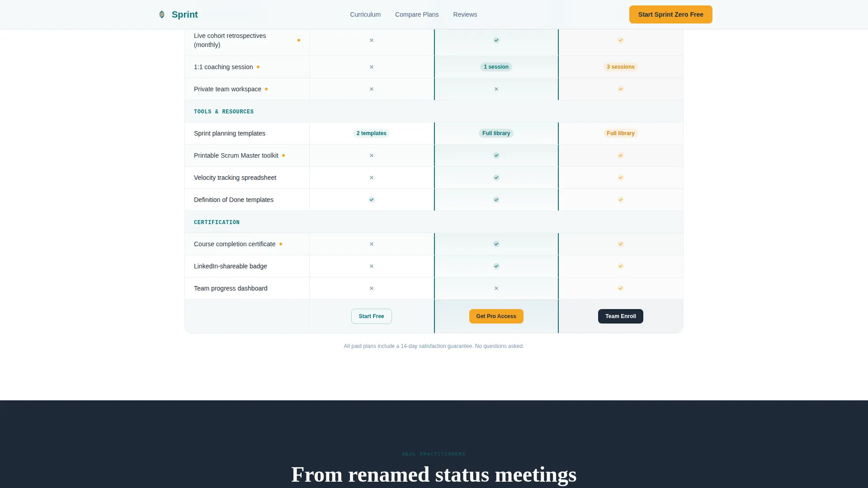Screen dimensions: 868x488
Task: Click Pro column X for Private team workspace
Action: pos(496,89)
